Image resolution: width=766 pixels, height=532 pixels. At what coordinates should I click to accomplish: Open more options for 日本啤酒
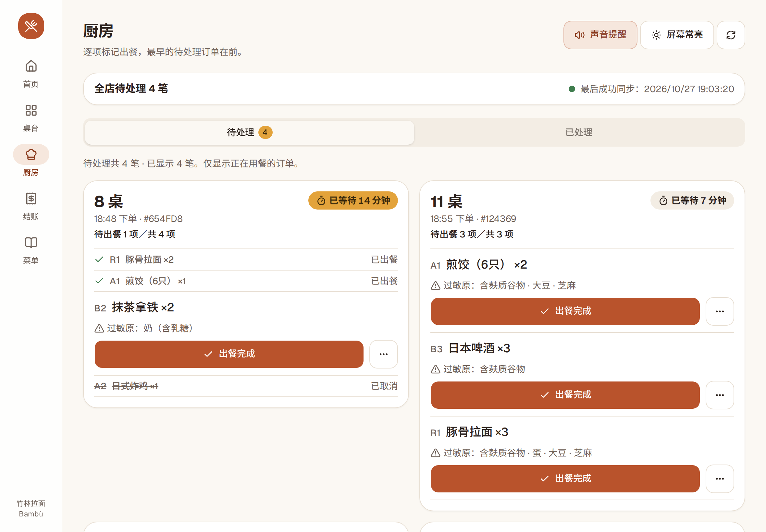(720, 395)
